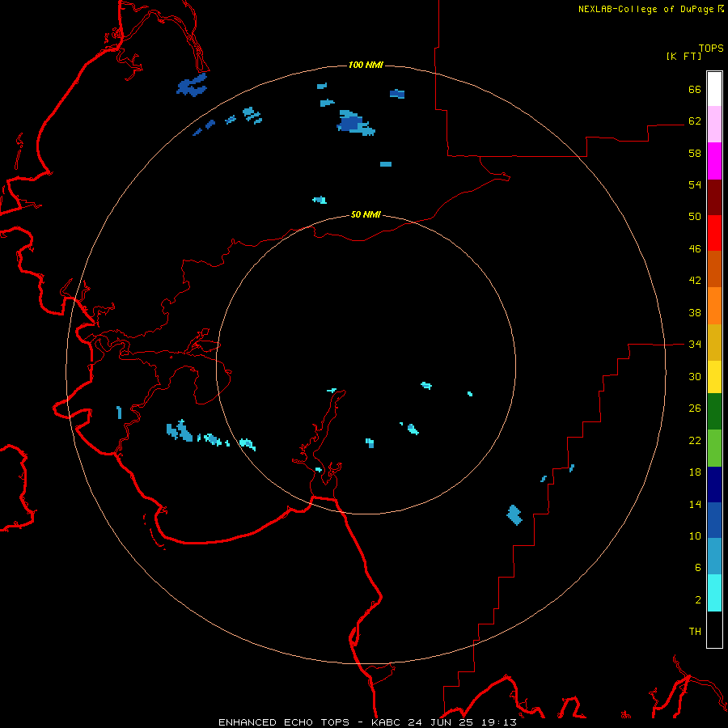Click the "50 NMI" range ring label
Screen dimensions: 728x728
point(366,214)
